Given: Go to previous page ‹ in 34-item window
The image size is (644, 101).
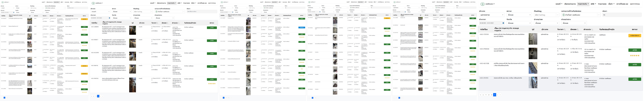Looking at the screenshot, I should click(x=483, y=95).
